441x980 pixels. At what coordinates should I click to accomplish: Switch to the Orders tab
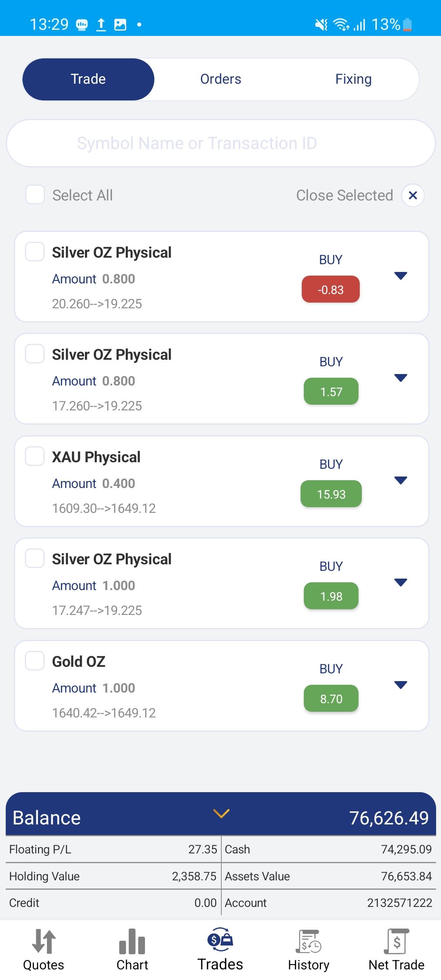point(220,79)
